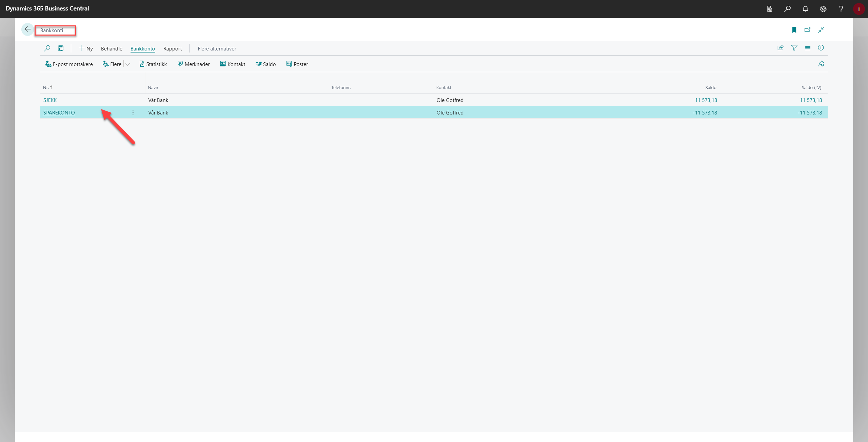Screen dimensions: 868x442
Task: Open the global search Tell Me icon
Action: tap(788, 9)
